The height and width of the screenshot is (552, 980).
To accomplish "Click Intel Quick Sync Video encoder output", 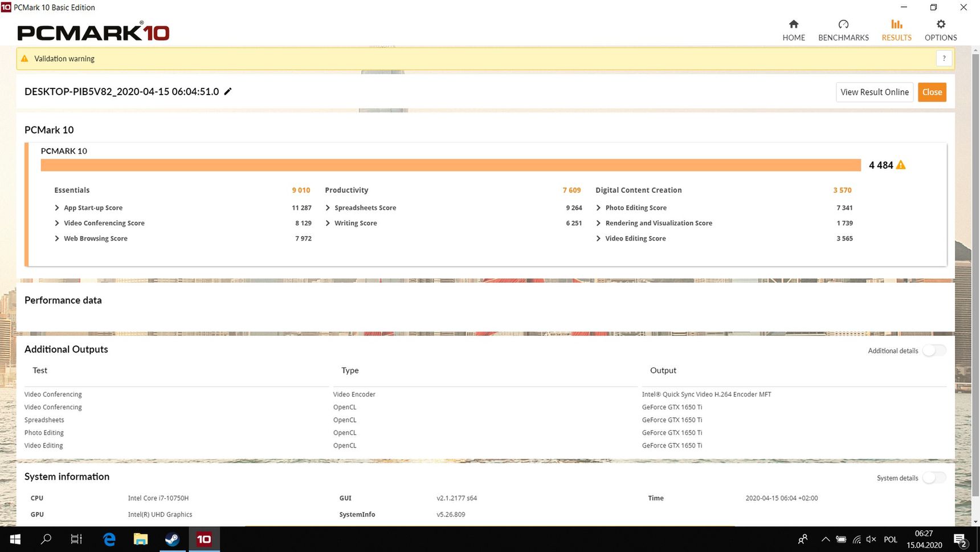I will click(707, 395).
